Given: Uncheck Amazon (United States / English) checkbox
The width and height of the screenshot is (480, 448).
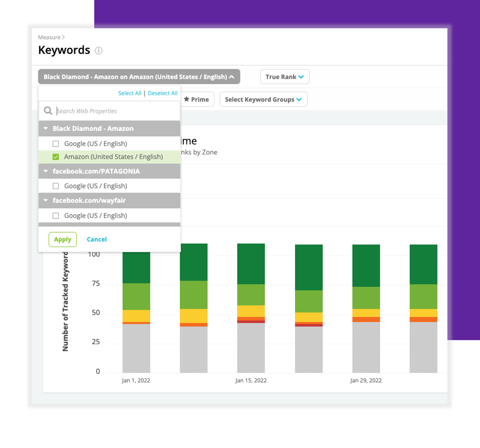Looking at the screenshot, I should pos(56,157).
